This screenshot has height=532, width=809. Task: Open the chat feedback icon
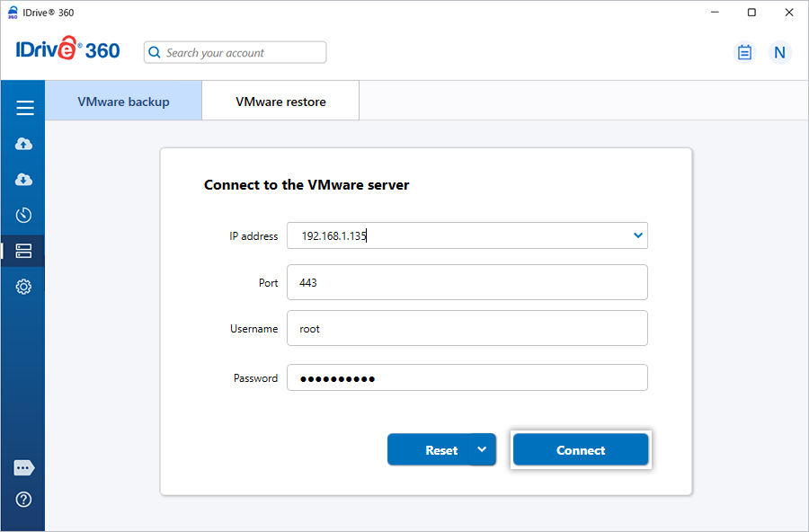point(23,468)
